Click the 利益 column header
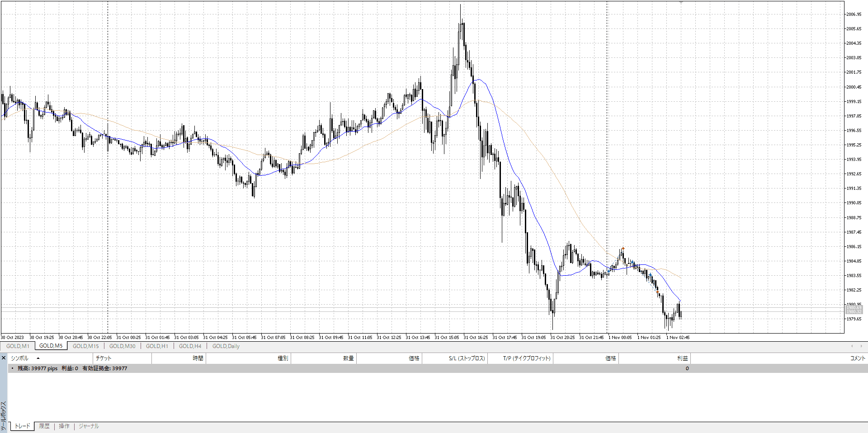This screenshot has height=433, width=868. tap(682, 358)
